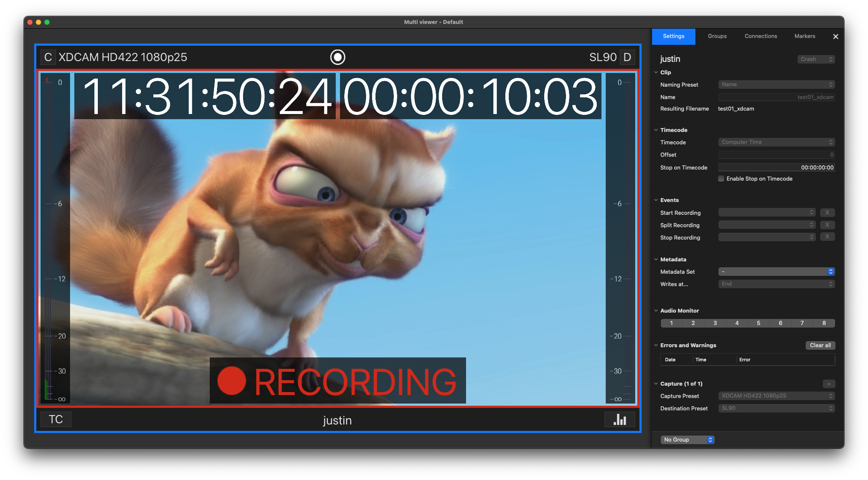Clear the Split Recording event with X
The width and height of the screenshot is (868, 480).
[x=827, y=225]
